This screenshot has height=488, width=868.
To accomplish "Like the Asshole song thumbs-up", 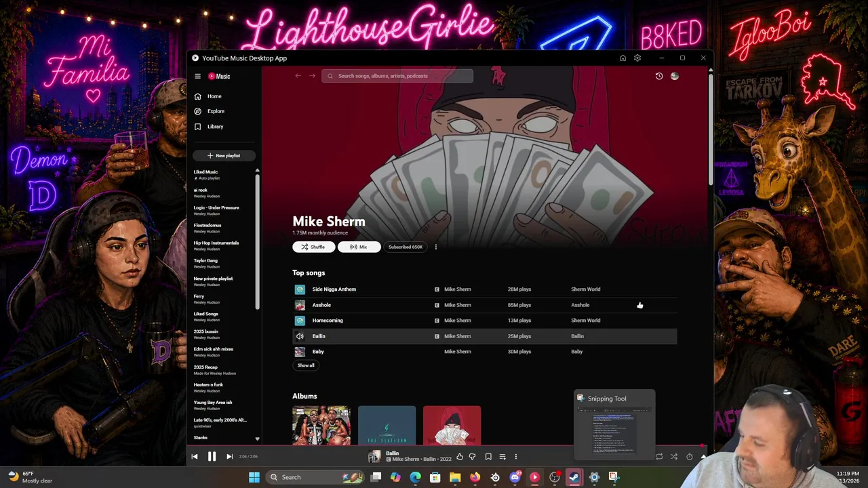I will (x=639, y=306).
